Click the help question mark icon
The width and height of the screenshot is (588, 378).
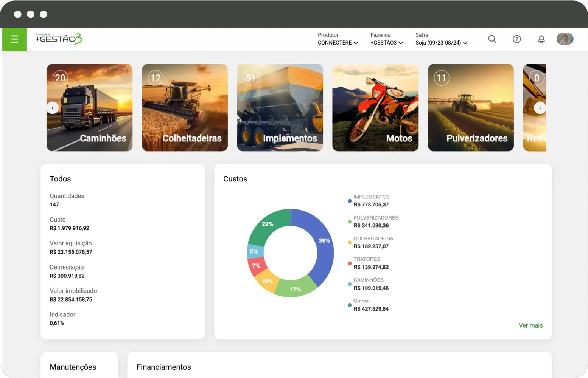coord(516,39)
